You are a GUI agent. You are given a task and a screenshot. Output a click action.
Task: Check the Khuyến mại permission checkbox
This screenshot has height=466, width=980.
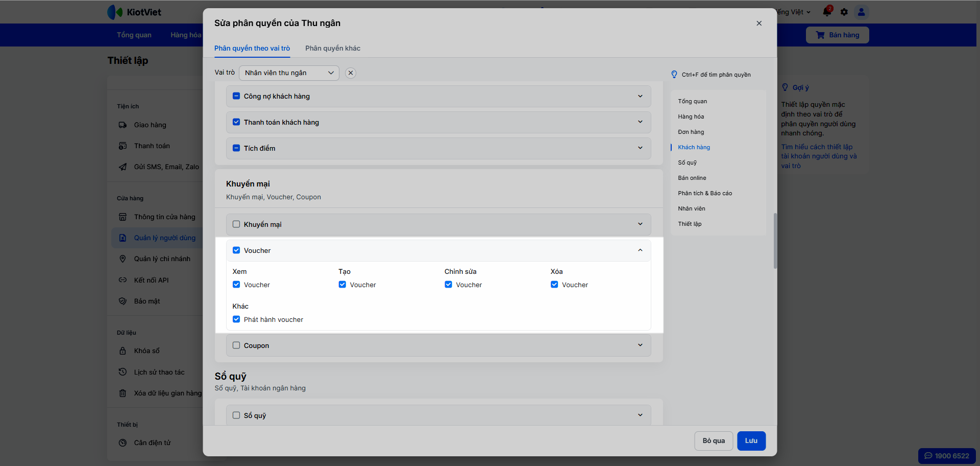click(x=236, y=224)
